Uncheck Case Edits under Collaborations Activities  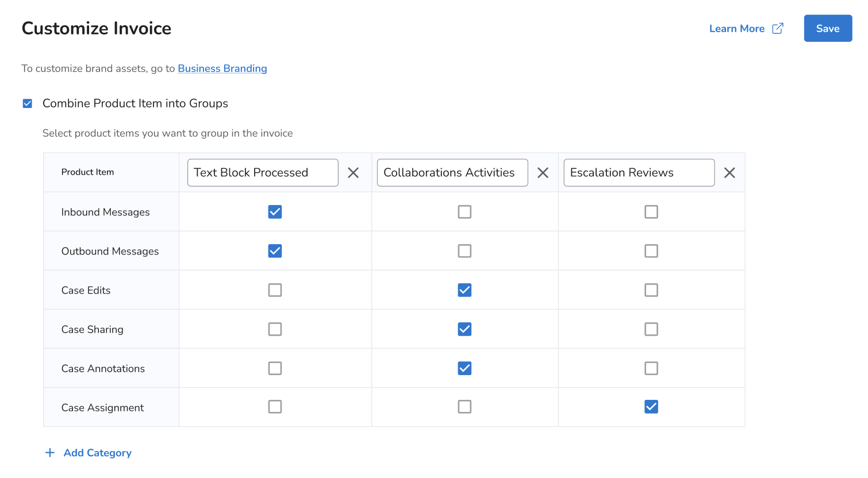[x=464, y=290]
